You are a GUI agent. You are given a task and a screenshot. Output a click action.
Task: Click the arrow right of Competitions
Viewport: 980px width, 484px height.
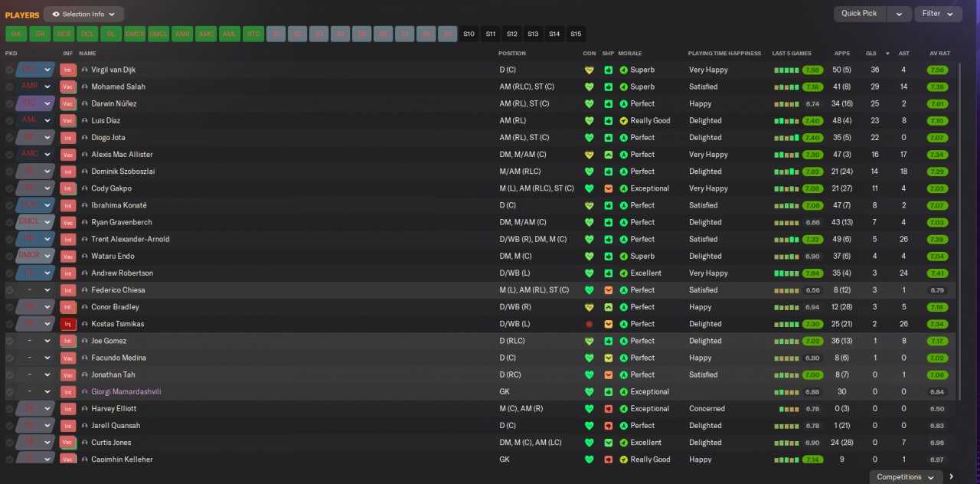point(952,477)
